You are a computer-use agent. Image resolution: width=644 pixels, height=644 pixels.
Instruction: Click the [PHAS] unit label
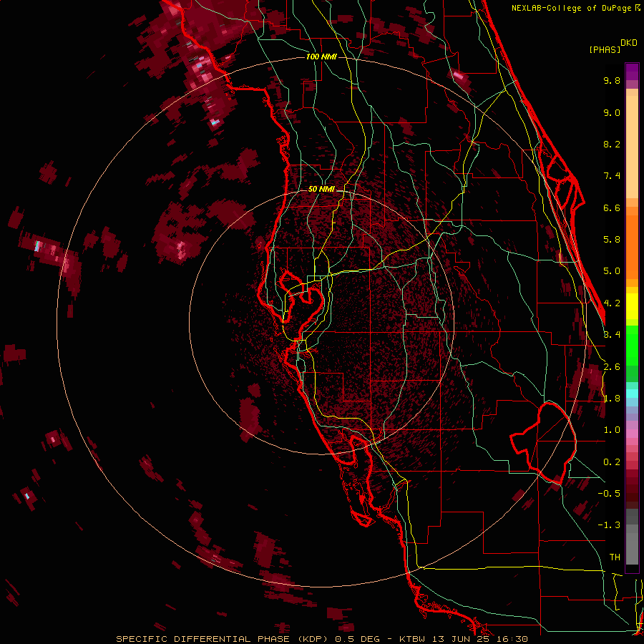click(605, 50)
